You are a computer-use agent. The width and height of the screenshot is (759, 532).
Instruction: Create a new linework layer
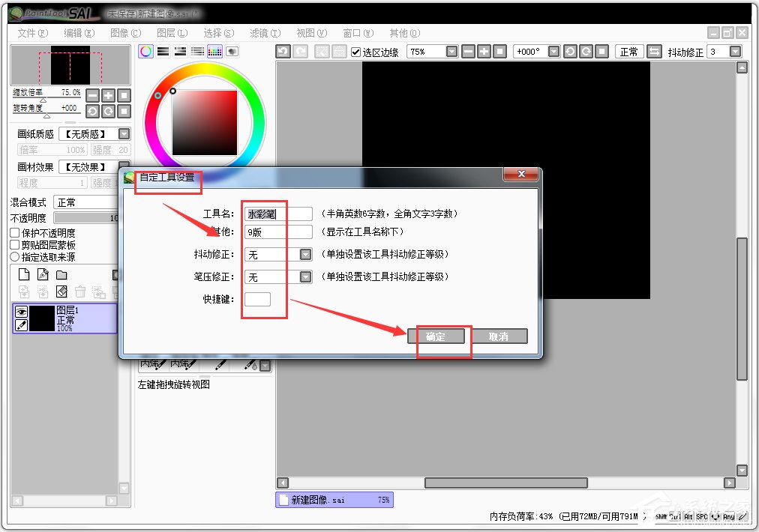[x=43, y=275]
